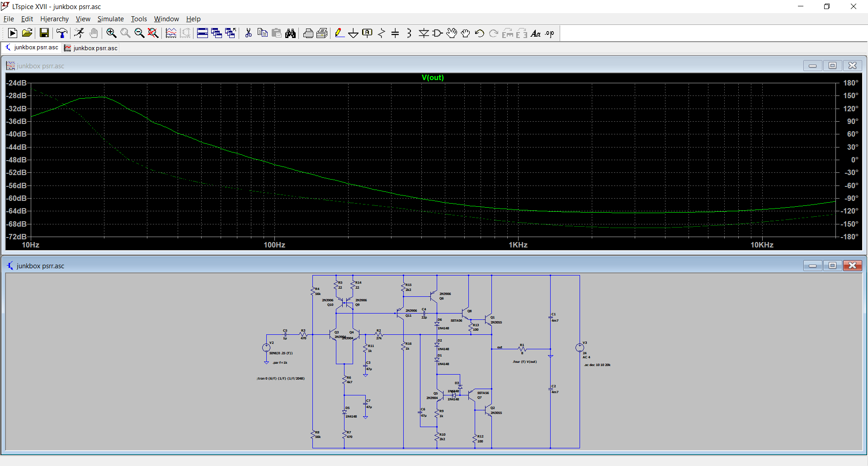This screenshot has width=868, height=466.
Task: Select the Drag hand tool
Action: coord(466,33)
